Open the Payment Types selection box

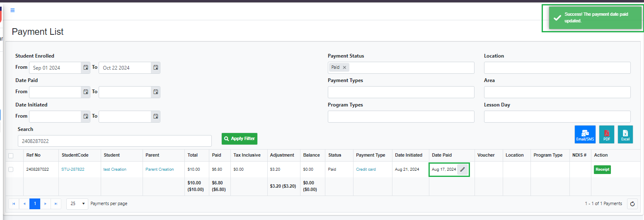click(401, 92)
